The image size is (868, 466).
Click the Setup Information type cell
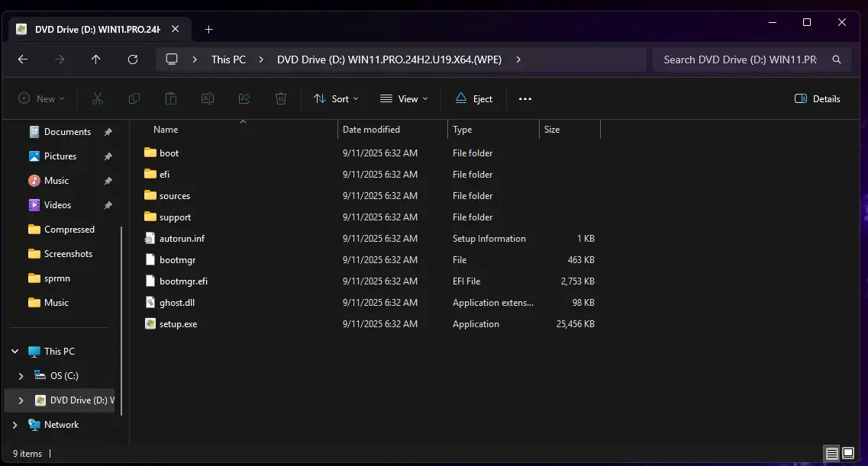point(489,238)
